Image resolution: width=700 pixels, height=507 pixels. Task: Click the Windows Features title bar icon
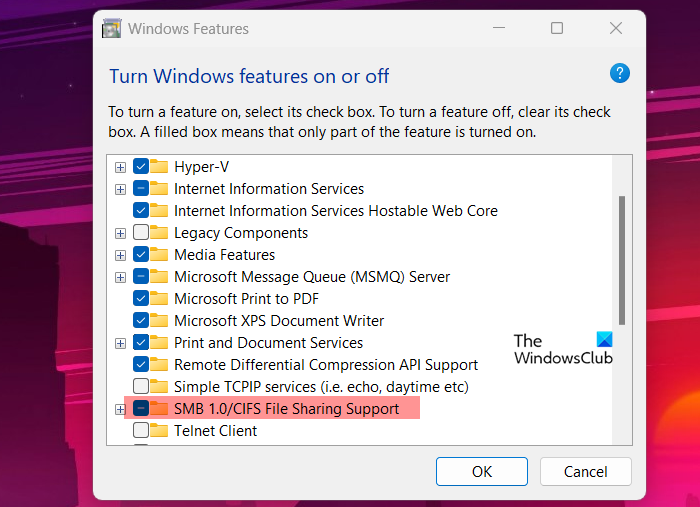pyautogui.click(x=112, y=28)
